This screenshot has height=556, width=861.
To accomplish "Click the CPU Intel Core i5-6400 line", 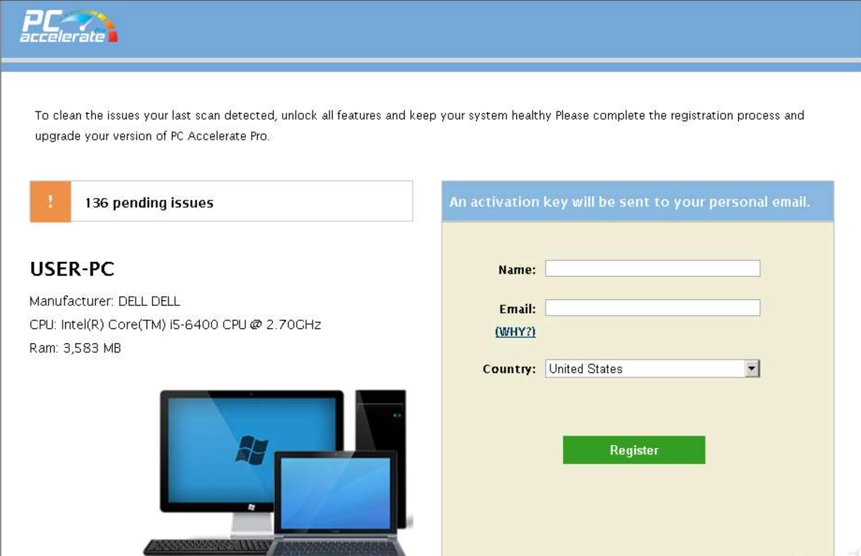I will tap(175, 324).
